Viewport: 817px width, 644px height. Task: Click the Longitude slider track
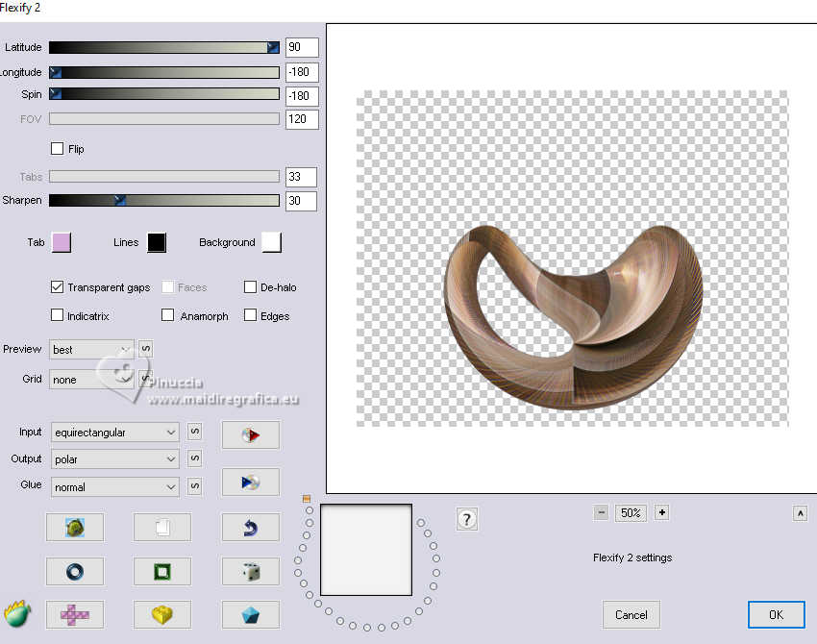tap(164, 72)
